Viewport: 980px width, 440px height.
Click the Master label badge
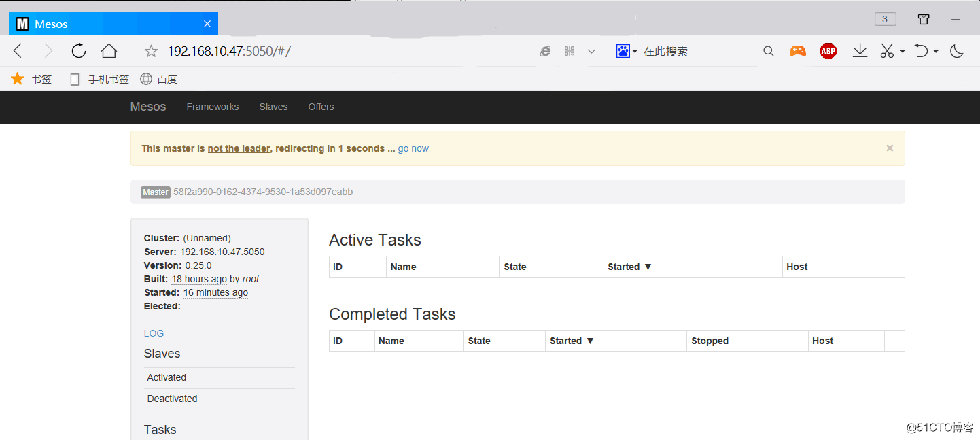(x=156, y=192)
